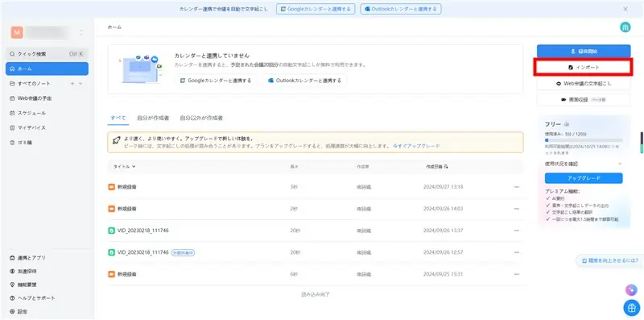This screenshot has width=644, height=320.
Task: Open the blue gift icon button
Action: click(631, 307)
